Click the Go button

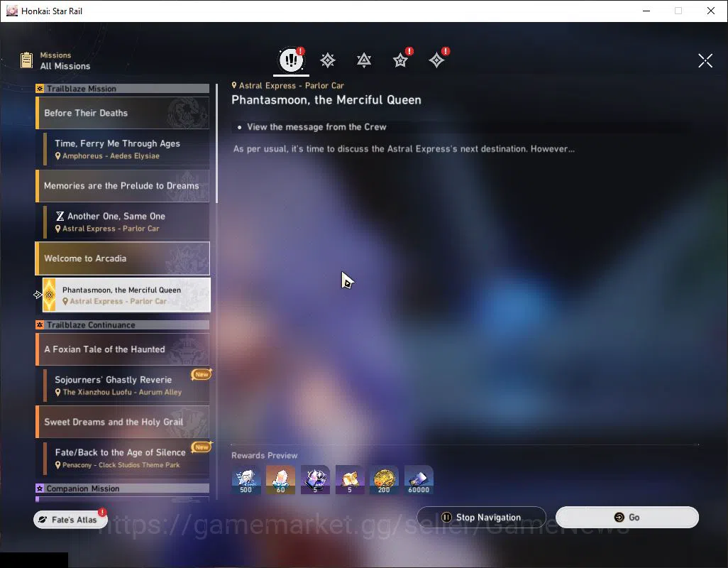click(x=627, y=518)
